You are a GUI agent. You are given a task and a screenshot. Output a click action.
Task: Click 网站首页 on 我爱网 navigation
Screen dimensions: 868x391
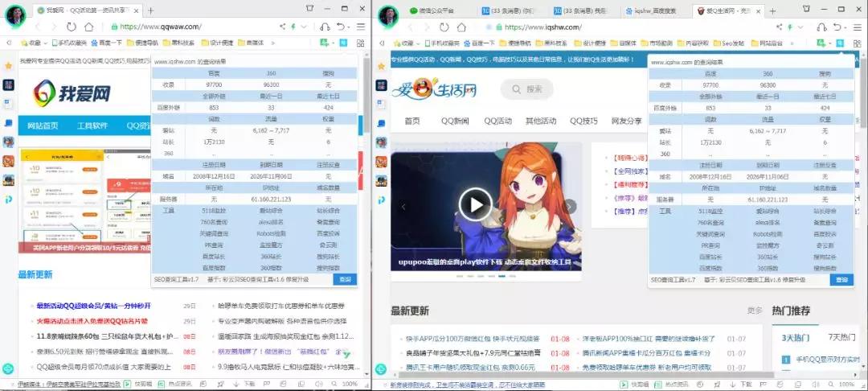[x=43, y=126]
